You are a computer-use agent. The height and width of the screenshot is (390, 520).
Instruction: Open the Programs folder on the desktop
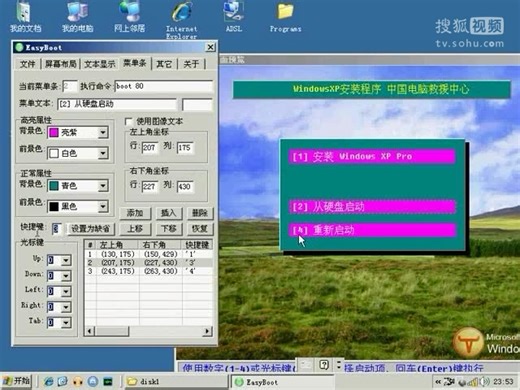click(286, 17)
